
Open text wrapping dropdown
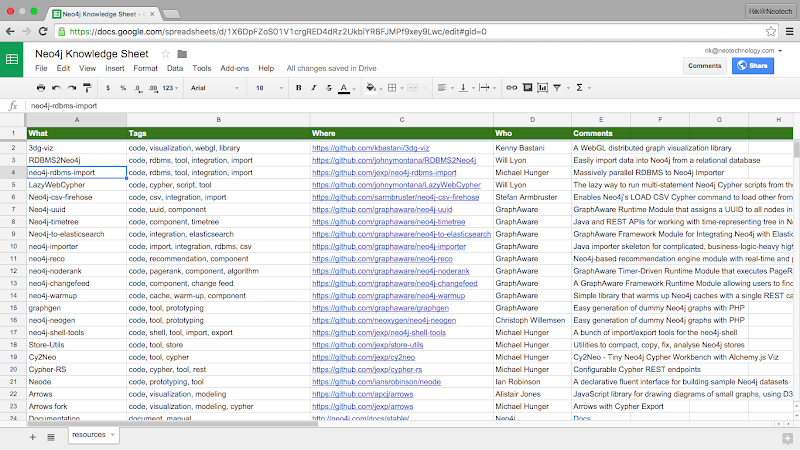point(485,88)
